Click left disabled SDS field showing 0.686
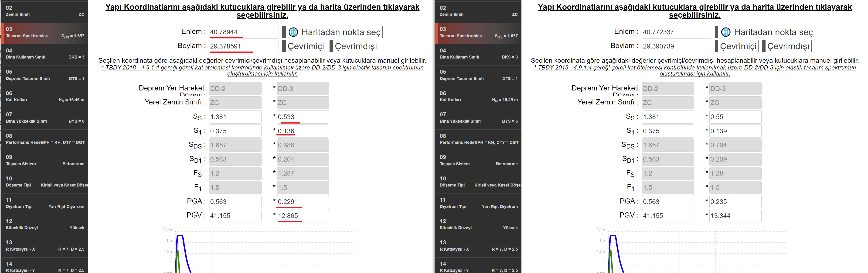 303,145
